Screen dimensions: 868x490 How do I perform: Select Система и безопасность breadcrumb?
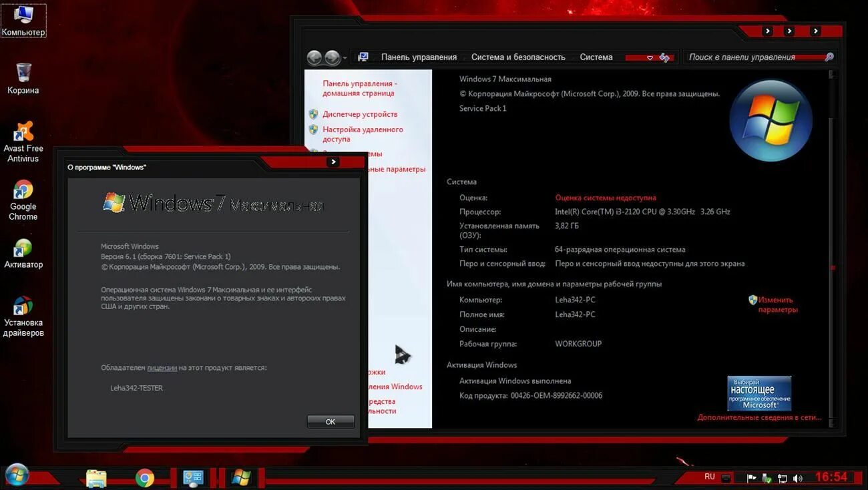click(518, 57)
